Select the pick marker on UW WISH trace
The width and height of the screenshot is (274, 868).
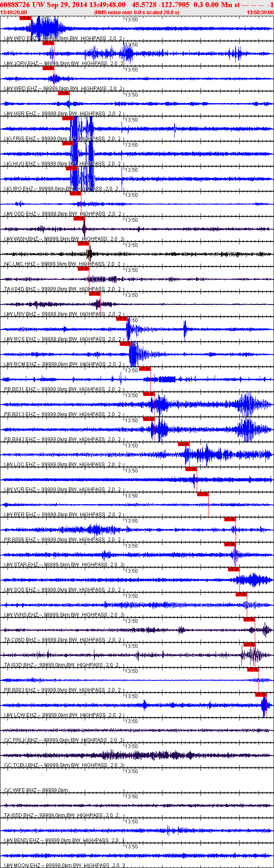(x=79, y=218)
